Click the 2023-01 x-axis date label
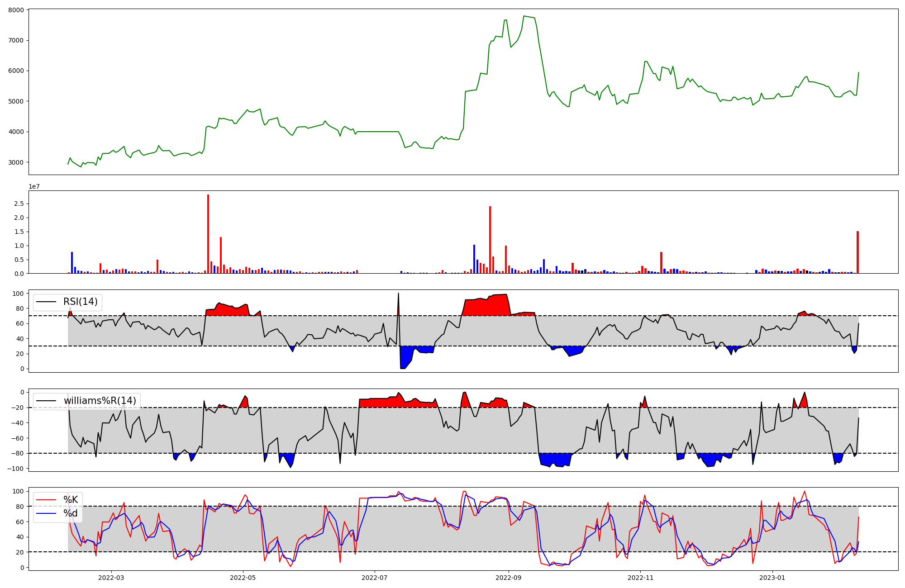905x588 pixels. click(x=772, y=578)
